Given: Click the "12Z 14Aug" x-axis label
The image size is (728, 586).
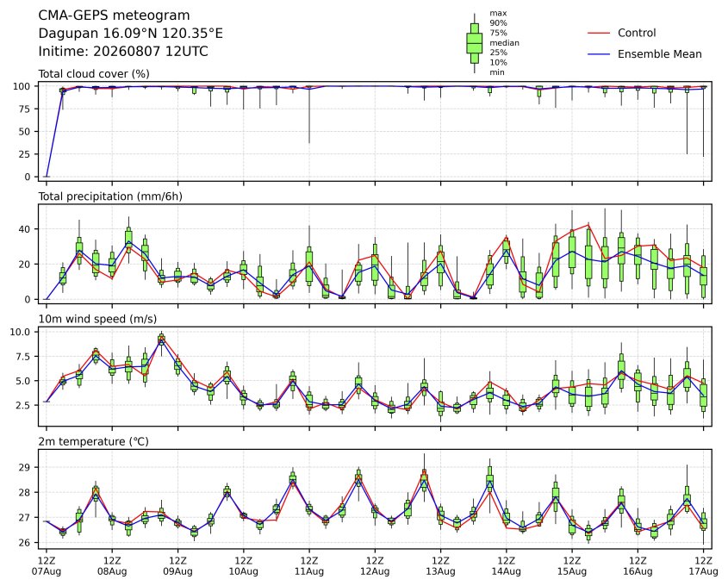Looking at the screenshot, I should click(x=507, y=566).
